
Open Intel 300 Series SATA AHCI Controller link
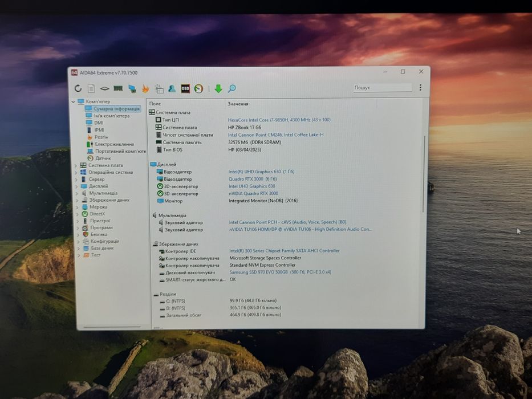point(285,251)
